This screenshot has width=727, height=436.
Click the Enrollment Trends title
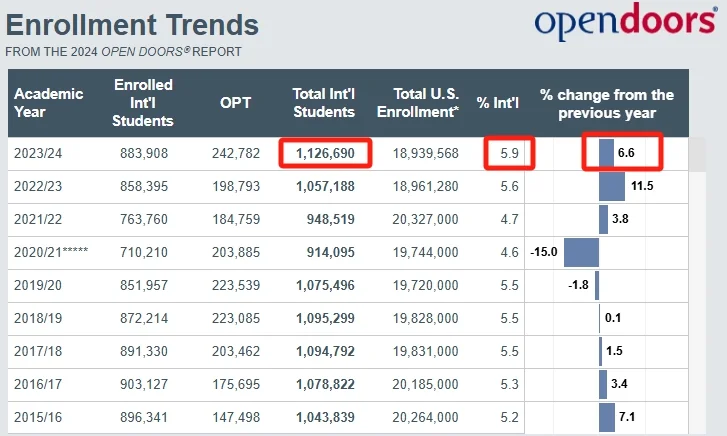[x=132, y=24]
